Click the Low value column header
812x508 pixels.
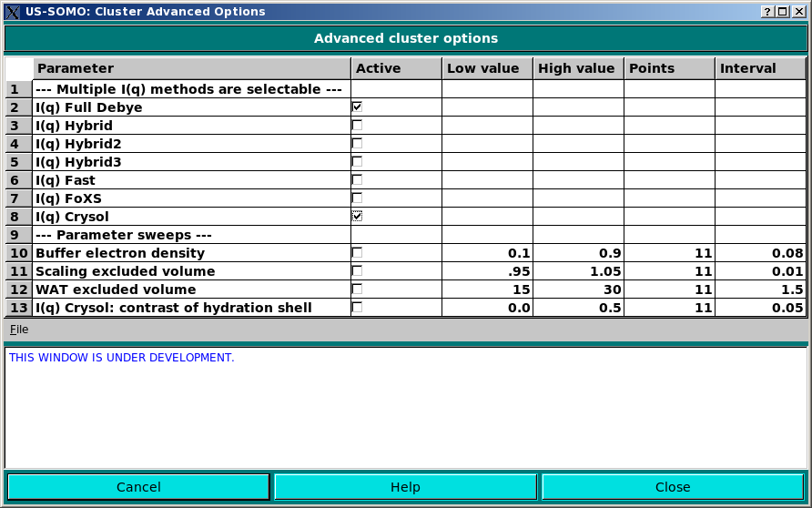tap(488, 68)
